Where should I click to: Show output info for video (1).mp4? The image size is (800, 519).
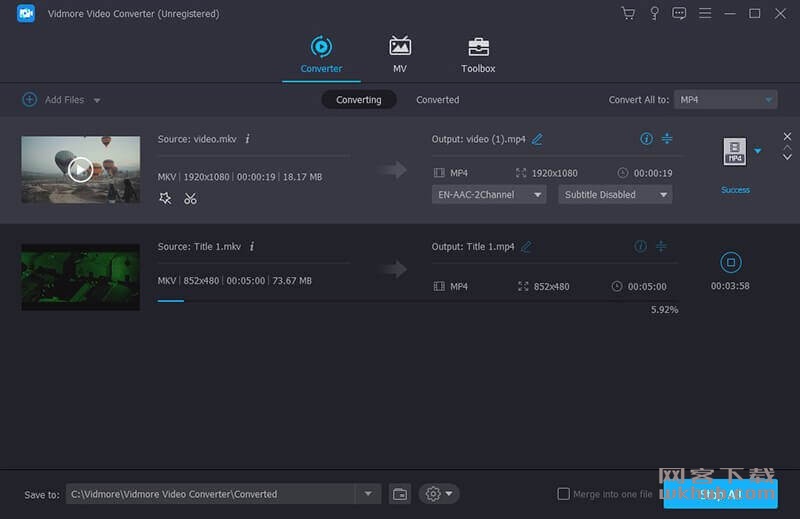646,139
